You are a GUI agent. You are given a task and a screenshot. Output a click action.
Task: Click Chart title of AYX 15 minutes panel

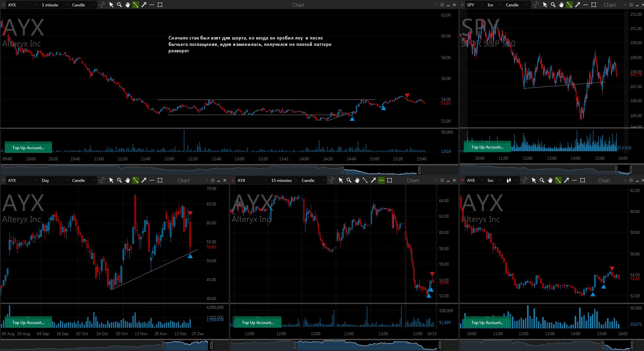tap(413, 180)
